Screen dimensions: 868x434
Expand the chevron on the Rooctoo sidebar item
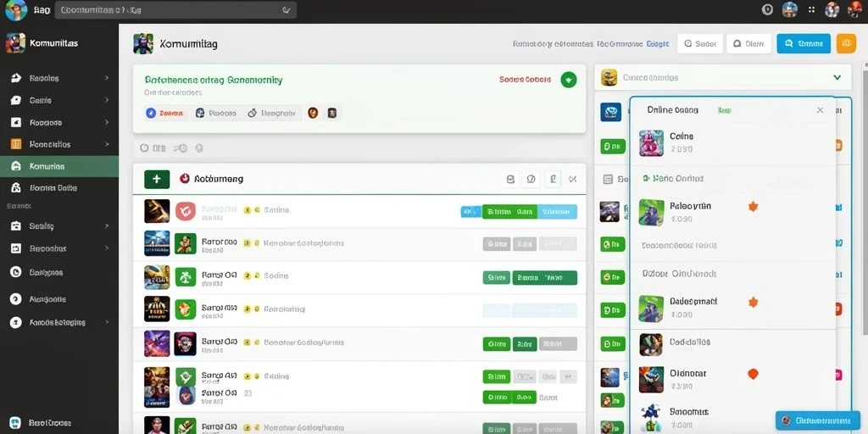click(107, 122)
